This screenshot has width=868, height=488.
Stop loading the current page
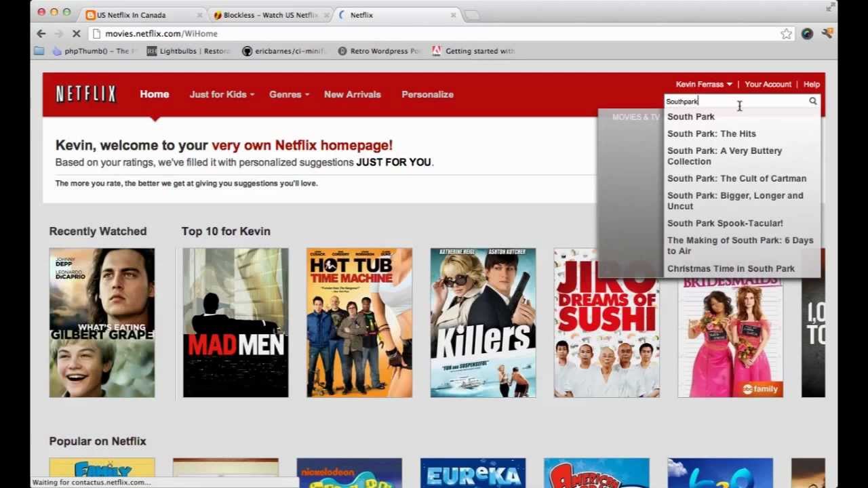point(76,33)
